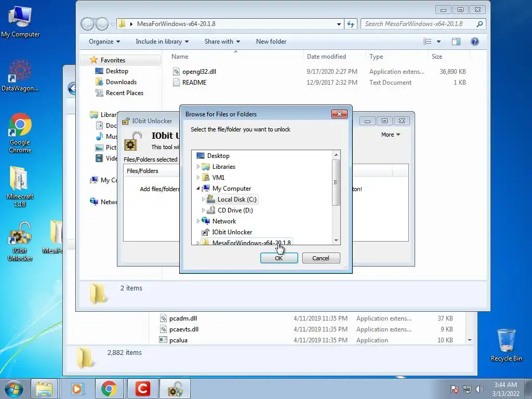532x399 pixels.
Task: Open the More dropdown in IObit Unlocker
Action: coord(391,135)
